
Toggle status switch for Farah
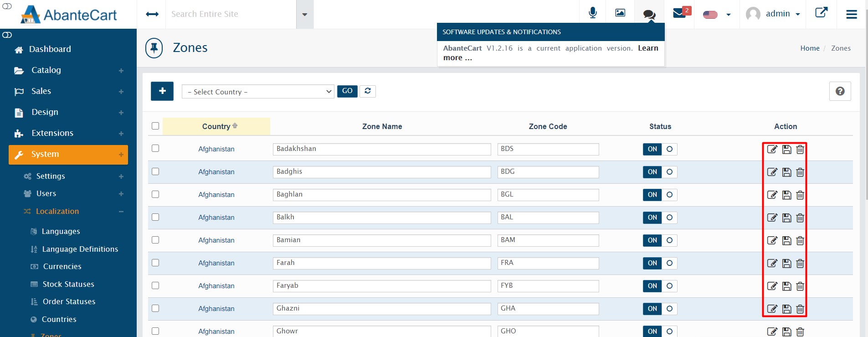[x=660, y=263]
